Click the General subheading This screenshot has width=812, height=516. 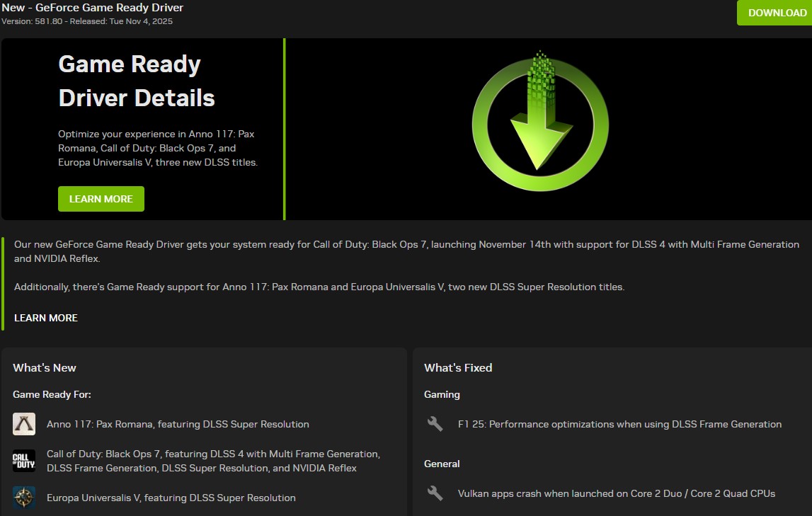coord(442,464)
